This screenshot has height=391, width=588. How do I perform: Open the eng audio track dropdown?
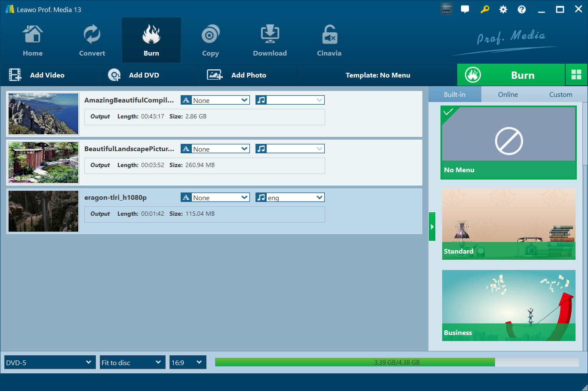(x=290, y=198)
